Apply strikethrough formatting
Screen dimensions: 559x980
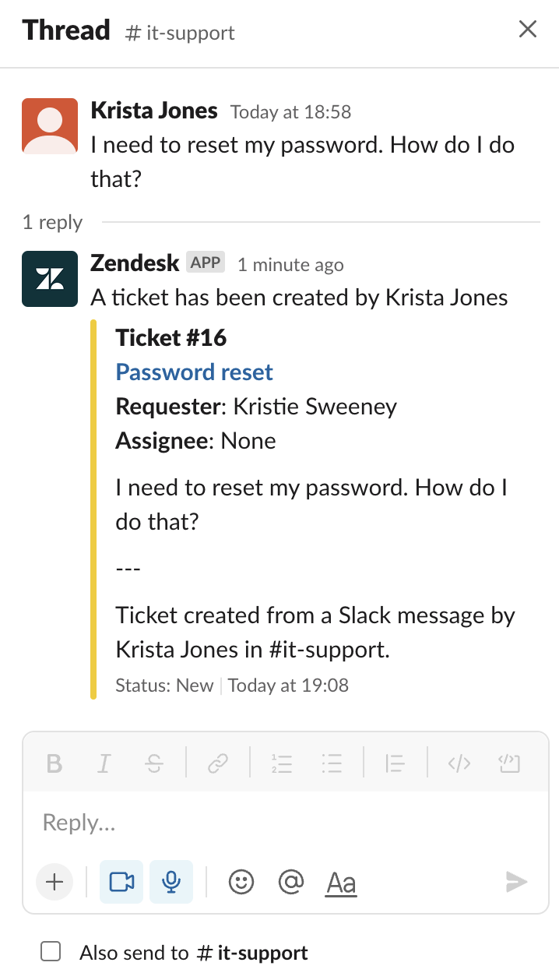154,763
